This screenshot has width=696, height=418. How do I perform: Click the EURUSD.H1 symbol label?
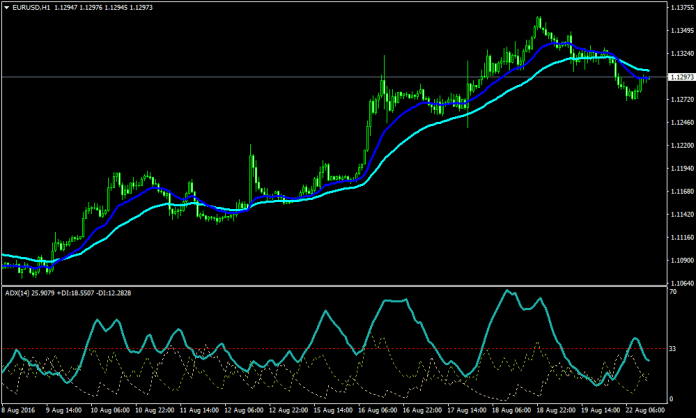(x=32, y=7)
